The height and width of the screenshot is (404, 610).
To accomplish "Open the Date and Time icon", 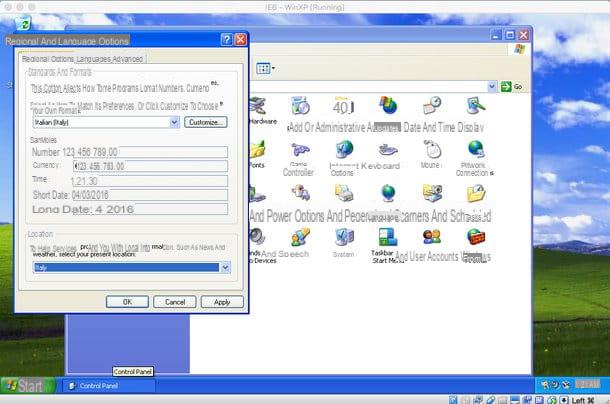I will 432,105.
